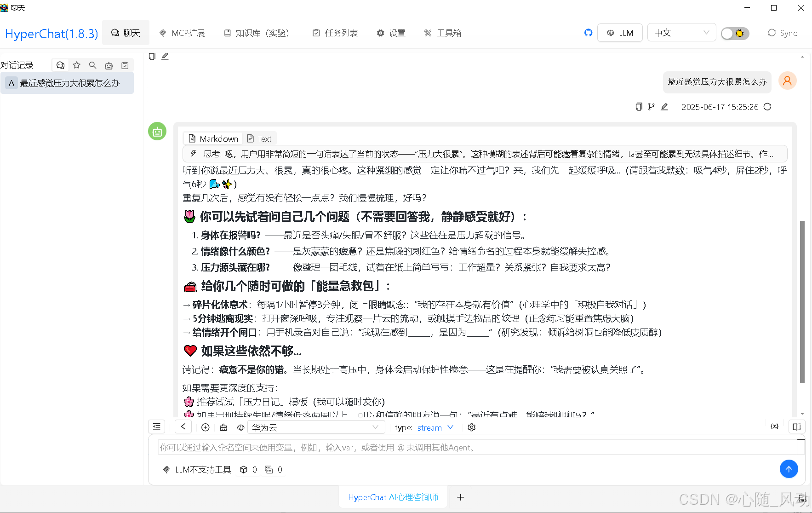Open task records clipboard-check icon in sidebar
The height and width of the screenshot is (513, 812).
[x=125, y=65]
